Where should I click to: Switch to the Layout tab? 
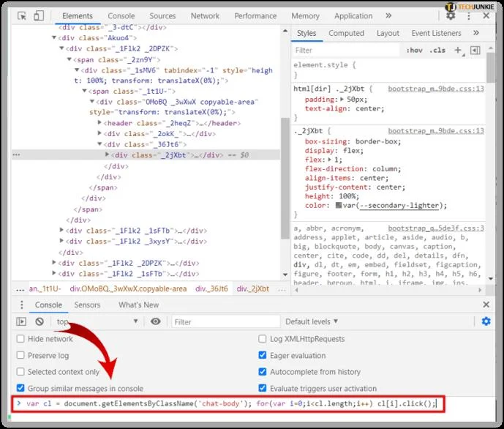click(388, 33)
